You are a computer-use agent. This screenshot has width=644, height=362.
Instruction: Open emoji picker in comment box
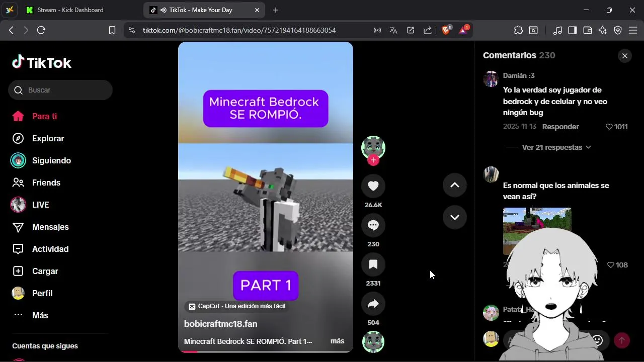click(597, 340)
